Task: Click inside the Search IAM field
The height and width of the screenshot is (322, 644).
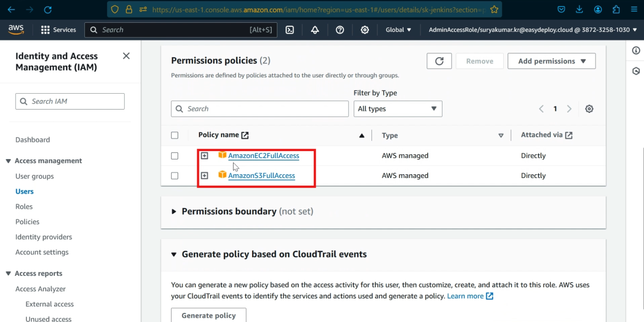Action: click(x=70, y=101)
